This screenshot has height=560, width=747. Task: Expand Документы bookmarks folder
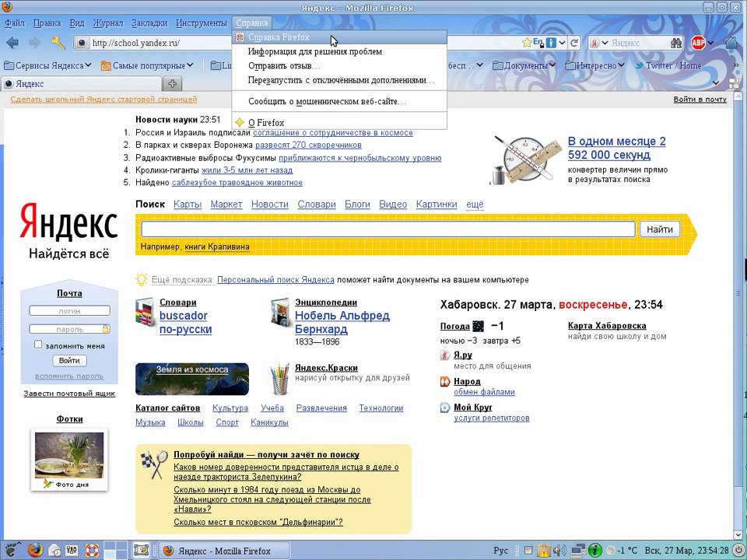(524, 65)
